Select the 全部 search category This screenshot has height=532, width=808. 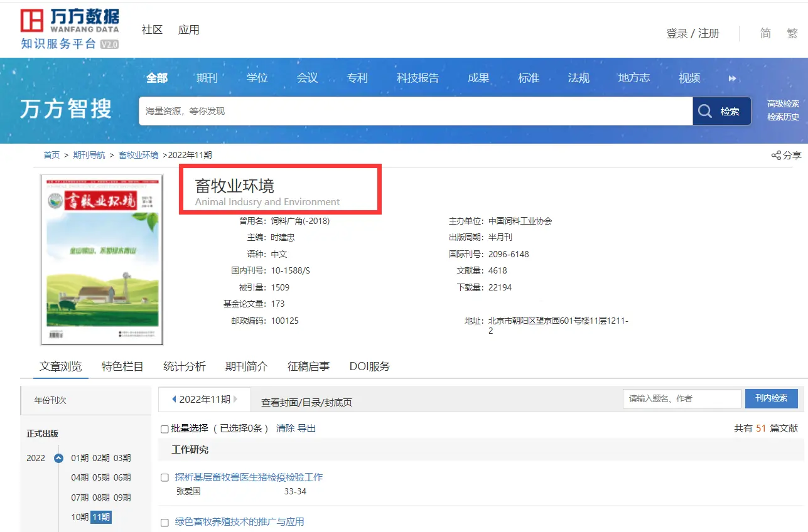coord(157,78)
